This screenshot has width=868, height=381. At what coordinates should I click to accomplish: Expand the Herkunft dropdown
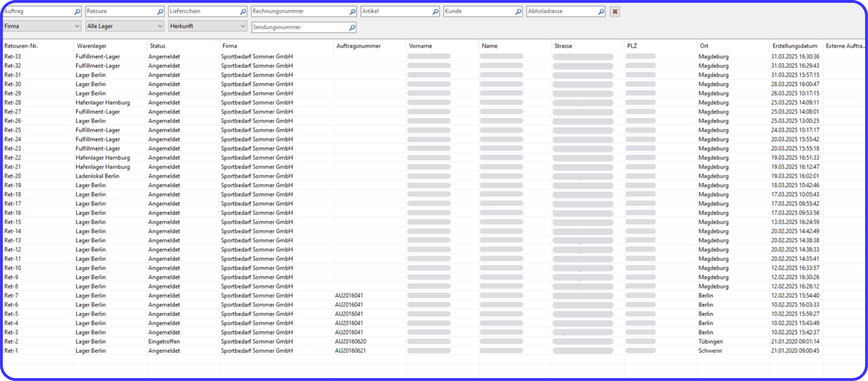coord(207,26)
